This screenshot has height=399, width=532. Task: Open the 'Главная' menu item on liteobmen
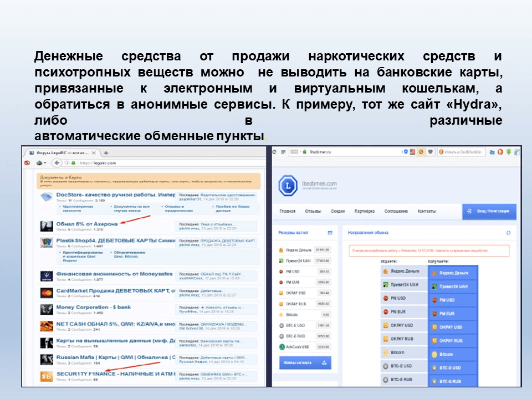coord(288,211)
